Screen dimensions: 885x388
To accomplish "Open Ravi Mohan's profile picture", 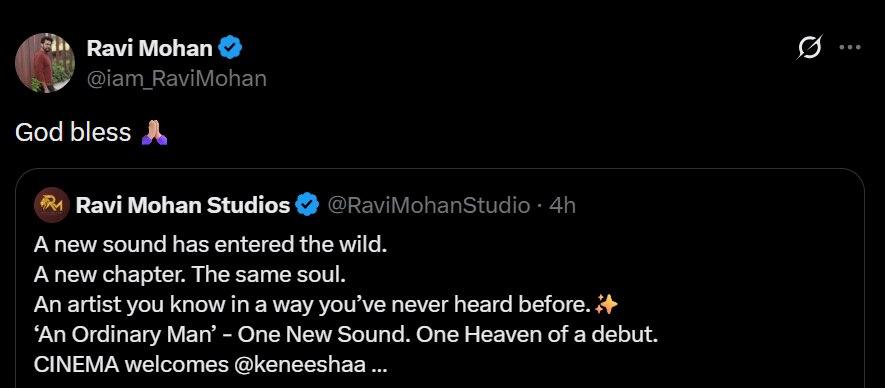I will 45,63.
